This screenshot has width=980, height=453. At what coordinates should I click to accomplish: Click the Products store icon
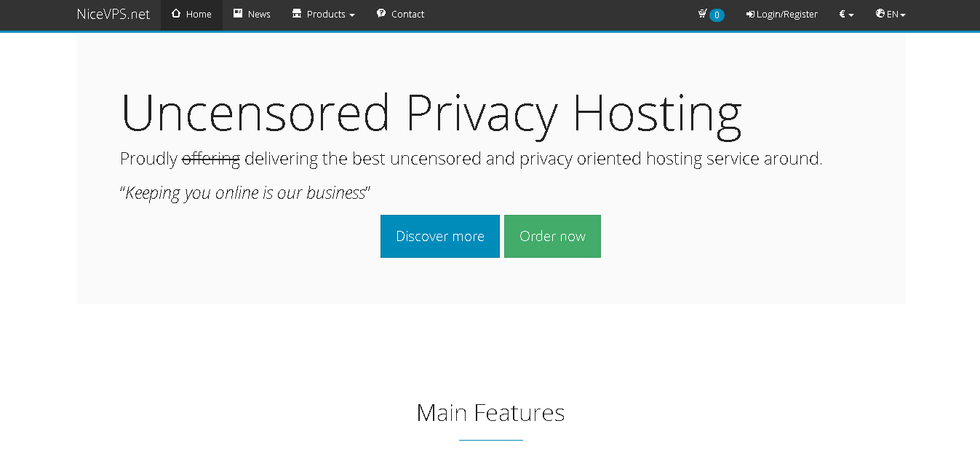(296, 13)
